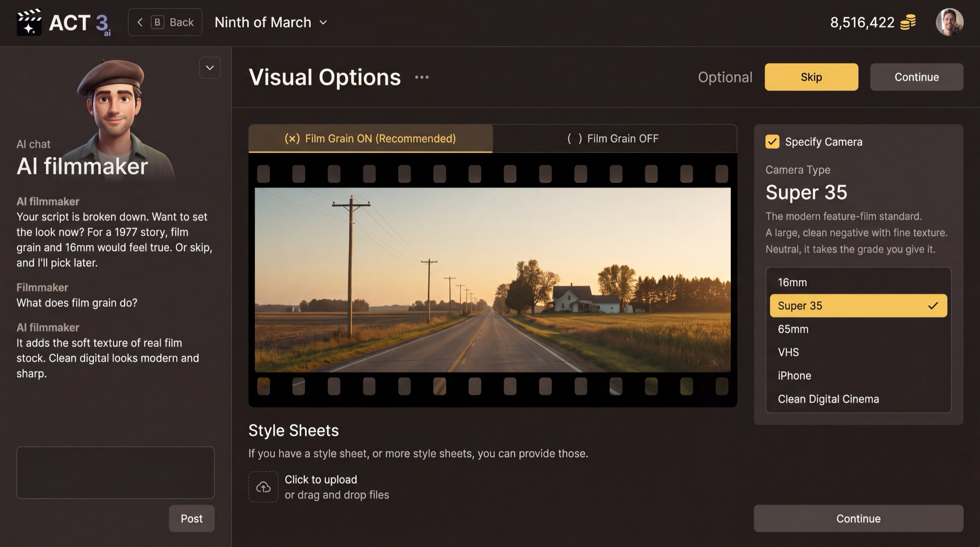Image resolution: width=980 pixels, height=547 pixels.
Task: Click 'What does film grain do?' message
Action: [x=77, y=303]
